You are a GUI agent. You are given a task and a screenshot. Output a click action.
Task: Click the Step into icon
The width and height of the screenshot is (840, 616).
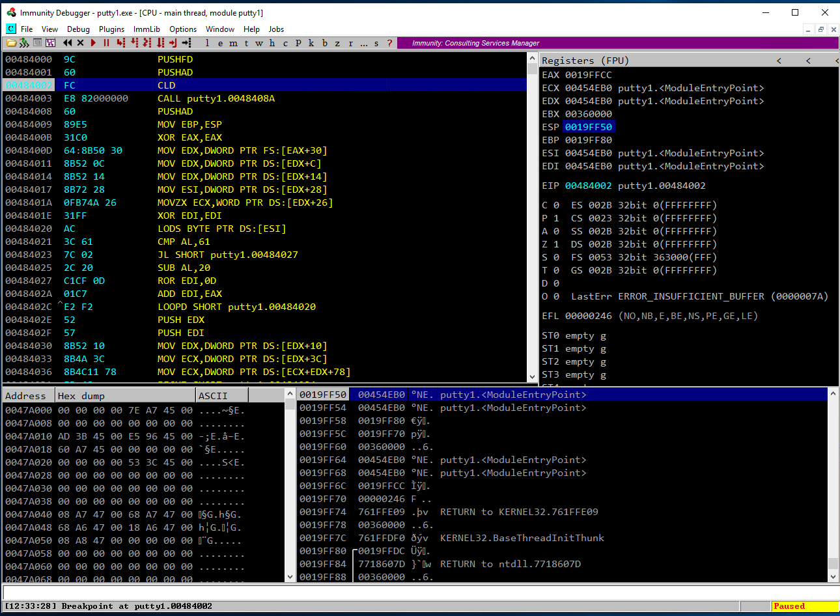pyautogui.click(x=121, y=43)
